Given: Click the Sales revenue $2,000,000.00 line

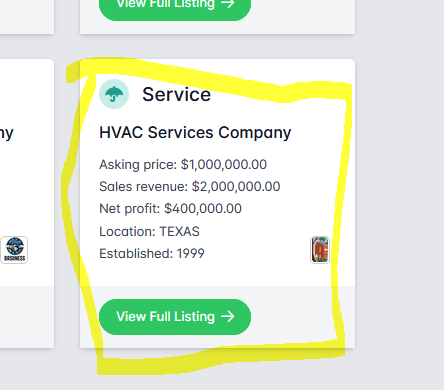Looking at the screenshot, I should [x=190, y=187].
